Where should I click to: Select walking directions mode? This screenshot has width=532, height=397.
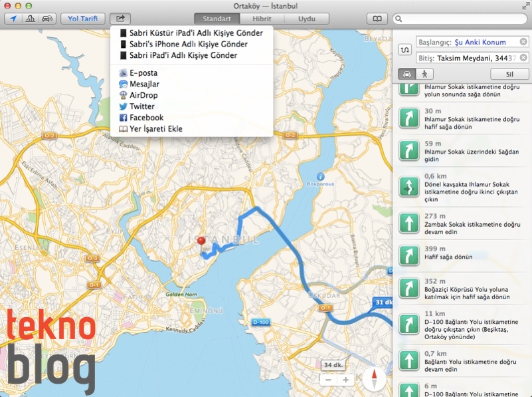point(423,74)
